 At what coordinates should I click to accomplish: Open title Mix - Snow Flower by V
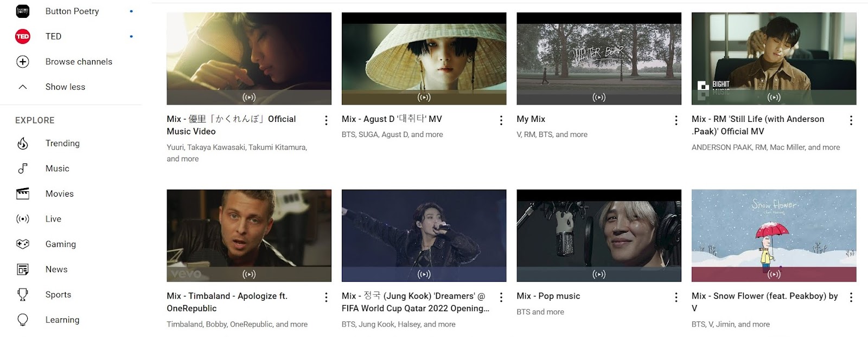click(x=765, y=302)
